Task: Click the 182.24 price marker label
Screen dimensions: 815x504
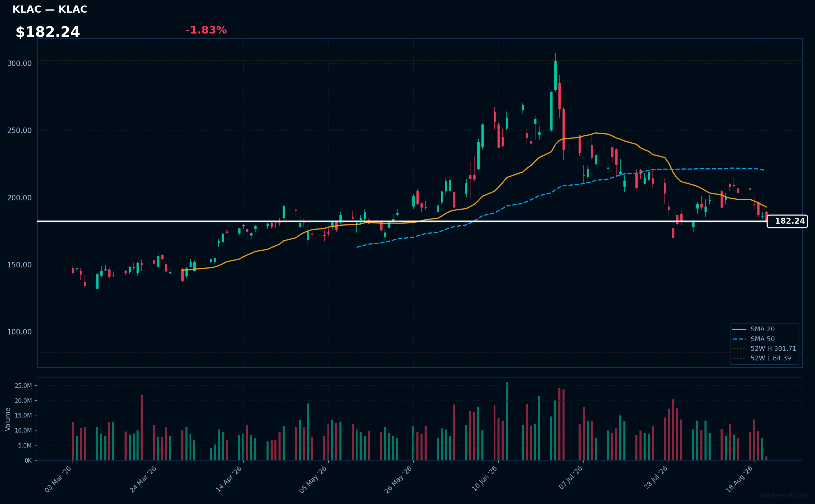Action: click(x=787, y=221)
